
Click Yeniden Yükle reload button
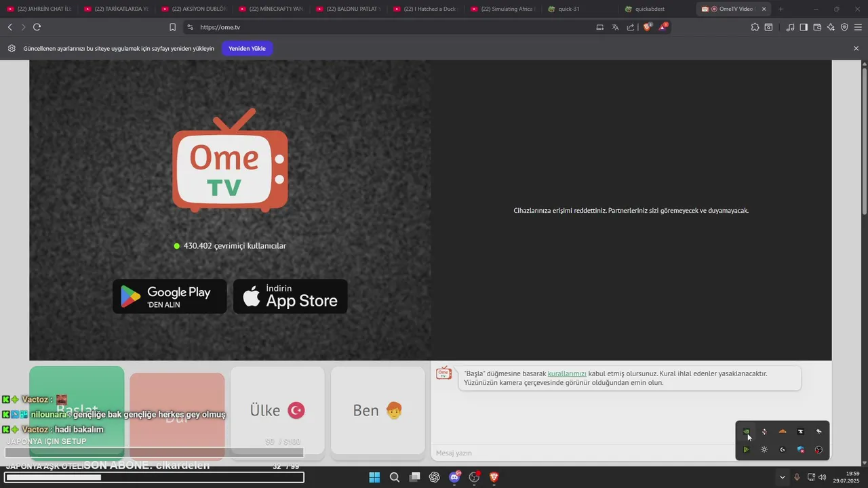coord(247,49)
